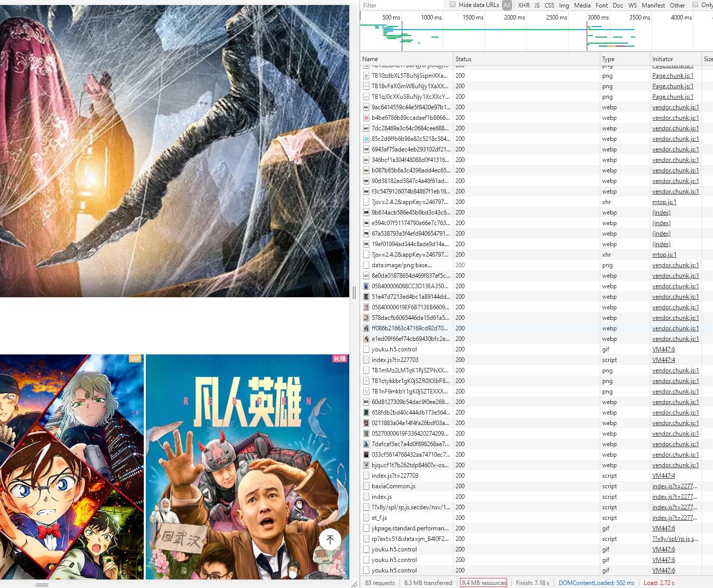The height and width of the screenshot is (588, 713).
Task: Click the file icon of TB10zdbXL5TBuNjSspmXXa row
Action: 366,76
